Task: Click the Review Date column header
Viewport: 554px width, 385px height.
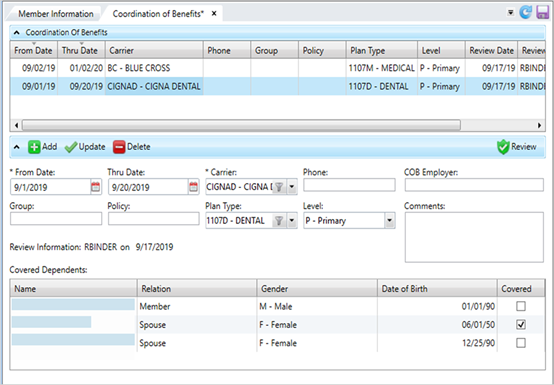Action: click(491, 50)
